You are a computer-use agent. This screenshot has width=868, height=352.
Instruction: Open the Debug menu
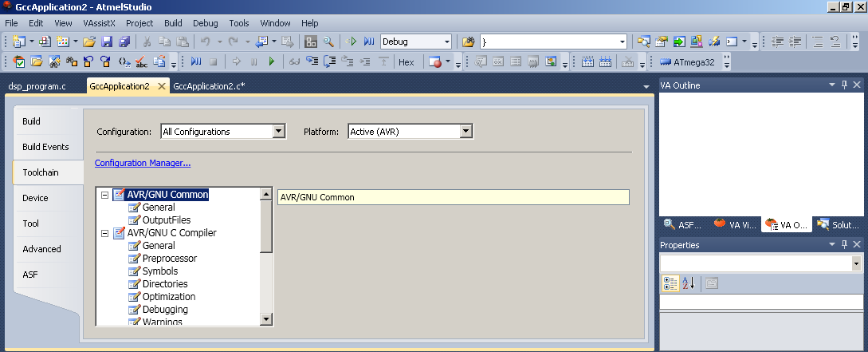(x=206, y=22)
